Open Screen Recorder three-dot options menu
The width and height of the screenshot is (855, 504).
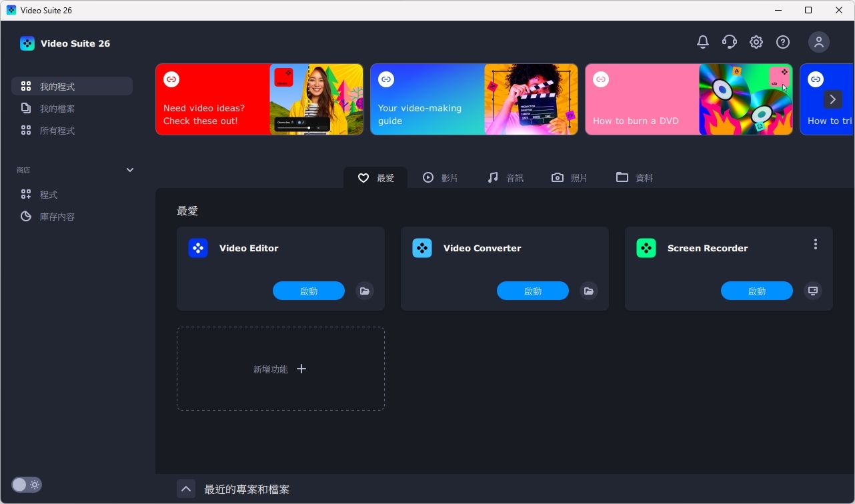click(x=815, y=245)
